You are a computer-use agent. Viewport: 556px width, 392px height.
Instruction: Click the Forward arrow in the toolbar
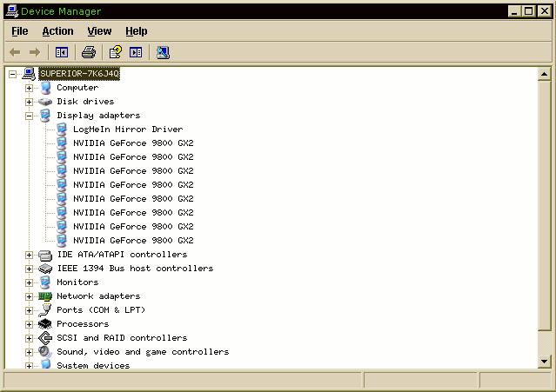click(x=35, y=52)
